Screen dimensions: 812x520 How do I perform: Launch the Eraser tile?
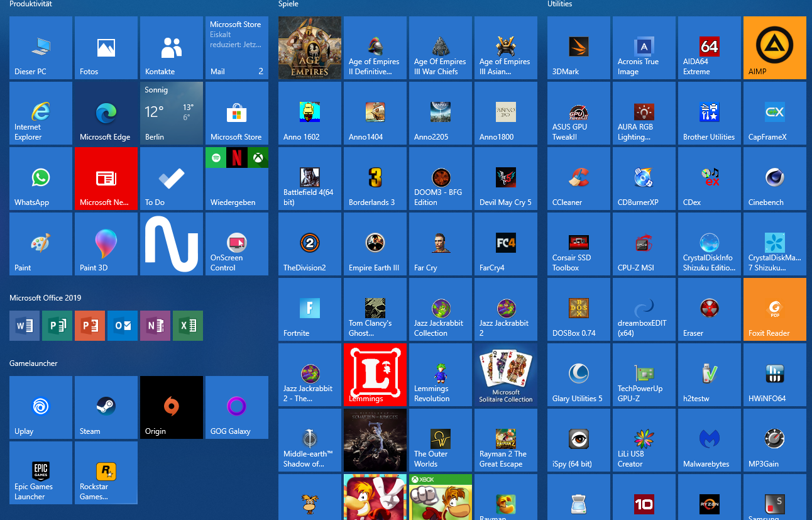tap(710, 309)
